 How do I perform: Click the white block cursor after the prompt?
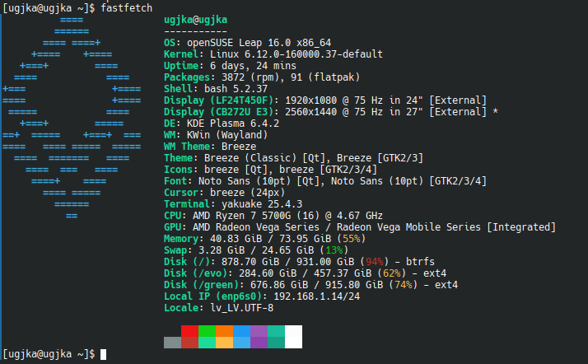click(x=104, y=354)
